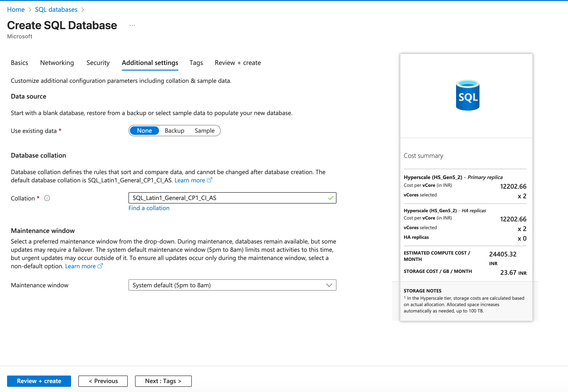Switch to the Basics tab

point(19,63)
